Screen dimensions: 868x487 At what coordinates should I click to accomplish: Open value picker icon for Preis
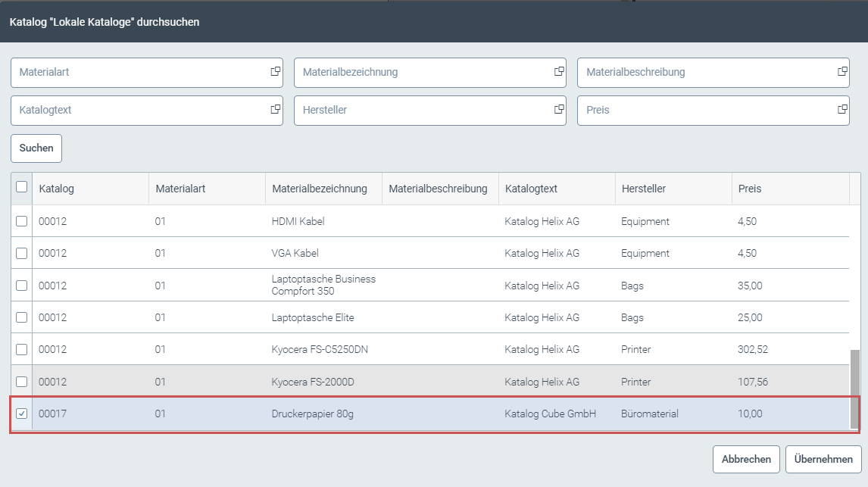click(x=842, y=110)
